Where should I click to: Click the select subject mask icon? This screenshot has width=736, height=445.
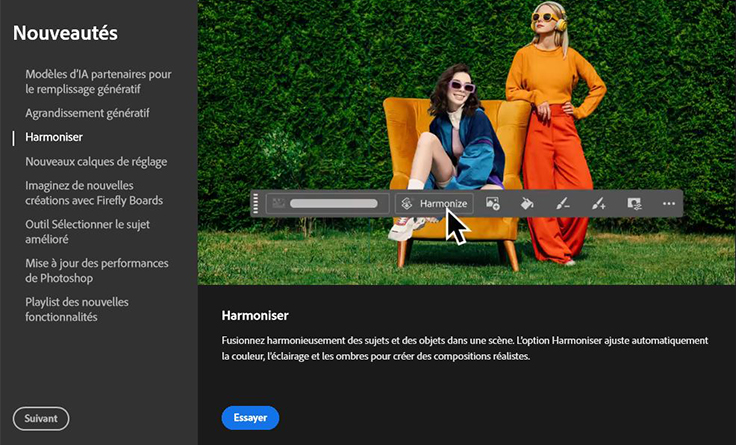coord(634,203)
